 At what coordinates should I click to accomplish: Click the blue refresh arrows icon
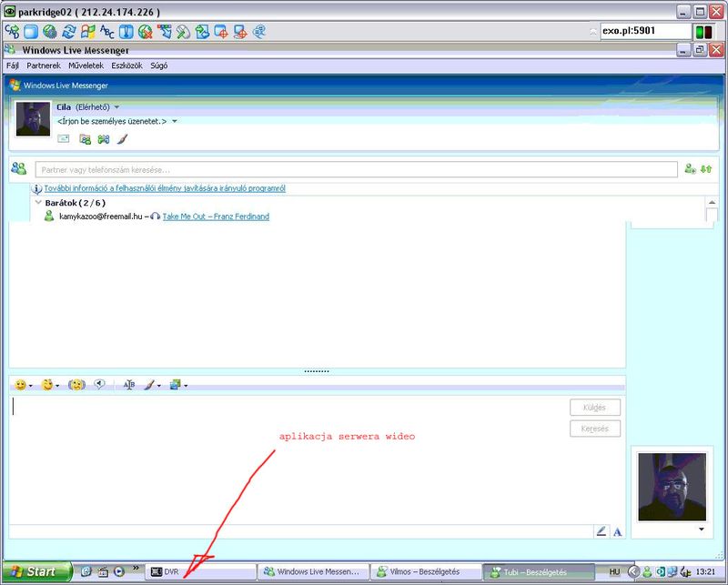click(x=69, y=32)
